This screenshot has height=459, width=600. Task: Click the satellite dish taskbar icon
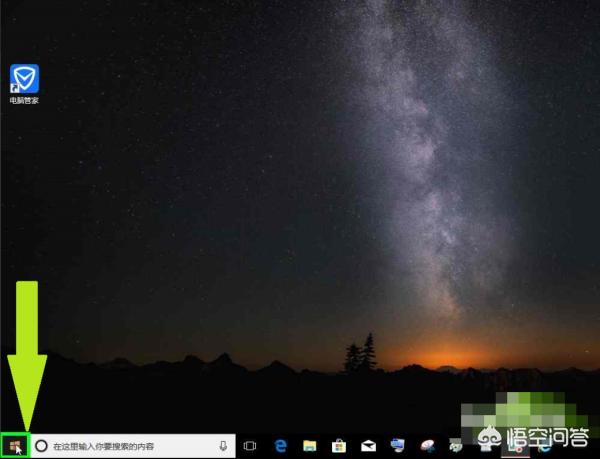click(427, 446)
